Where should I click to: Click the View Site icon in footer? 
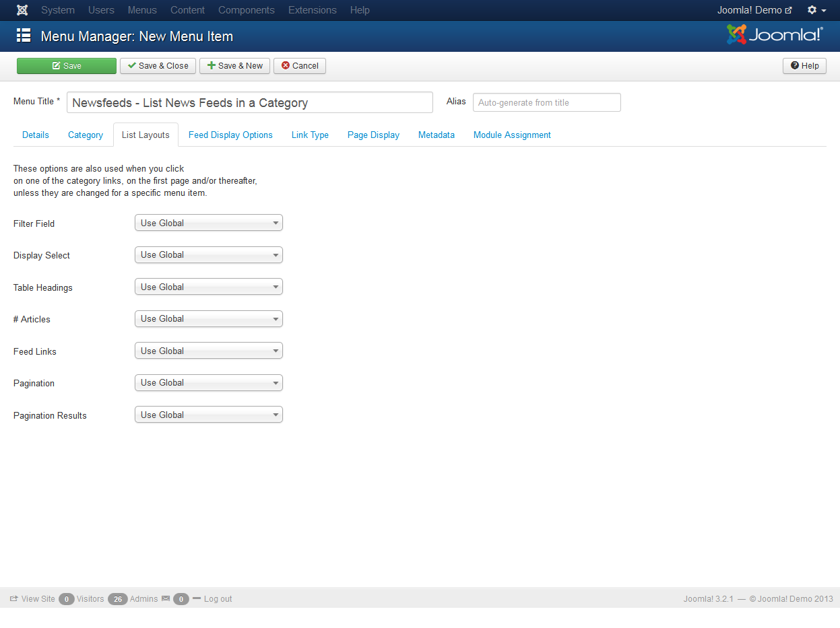14,598
